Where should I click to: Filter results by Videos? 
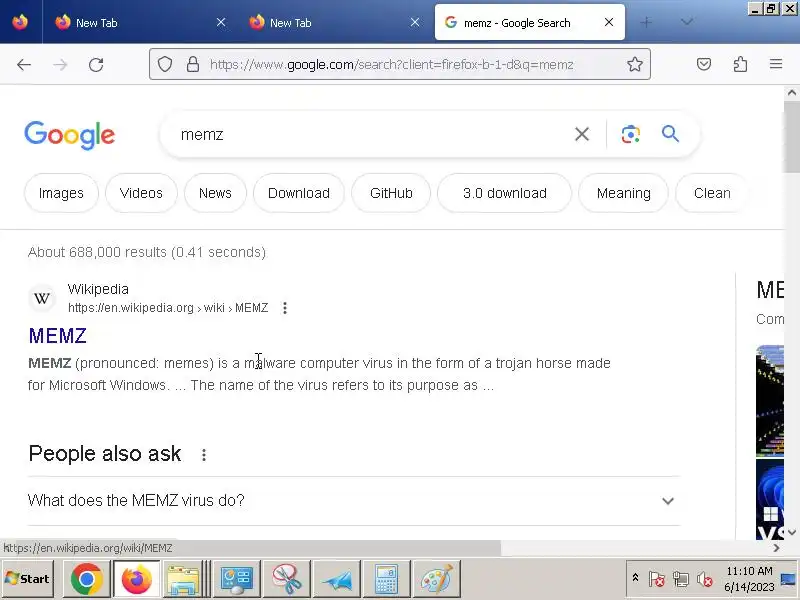pos(141,193)
